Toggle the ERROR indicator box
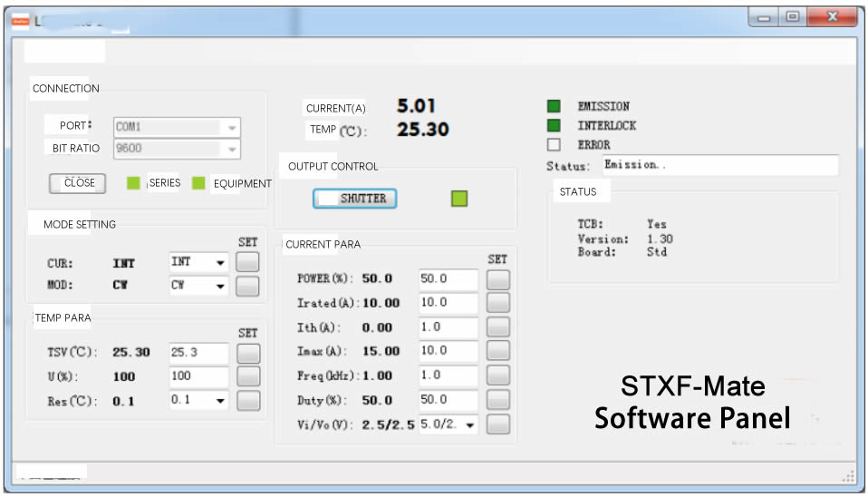This screenshot has height=497, width=868. click(x=554, y=144)
